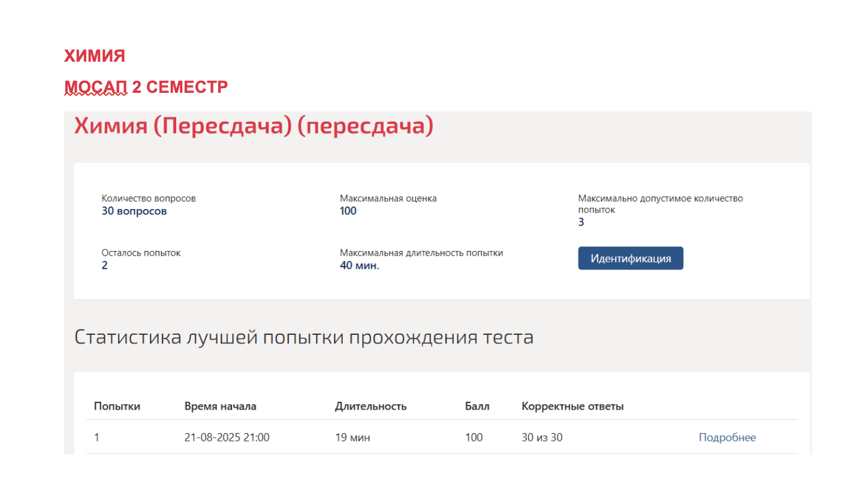Viewport: 868px width, 478px height.
Task: Open the Подробнее link for attempt 1
Action: [x=727, y=437]
